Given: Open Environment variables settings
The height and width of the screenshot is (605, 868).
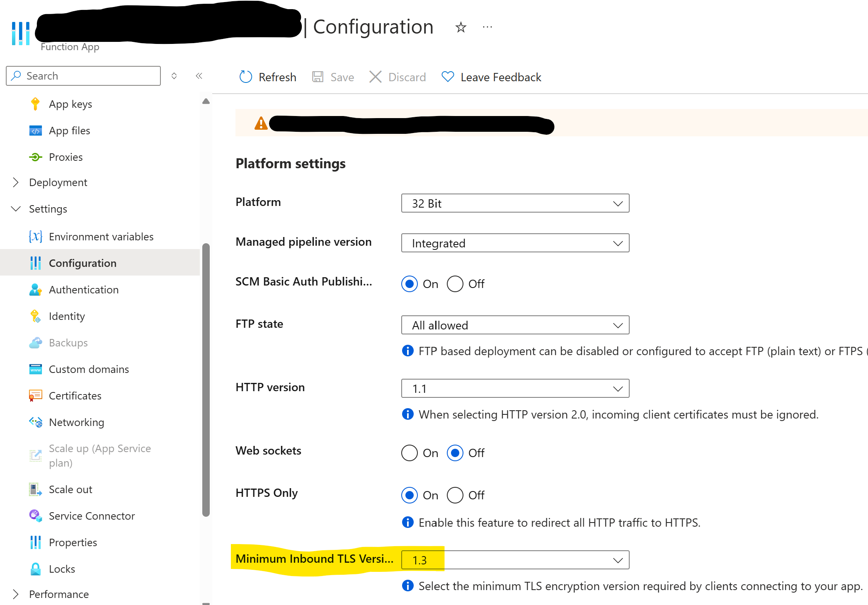Looking at the screenshot, I should click(101, 237).
